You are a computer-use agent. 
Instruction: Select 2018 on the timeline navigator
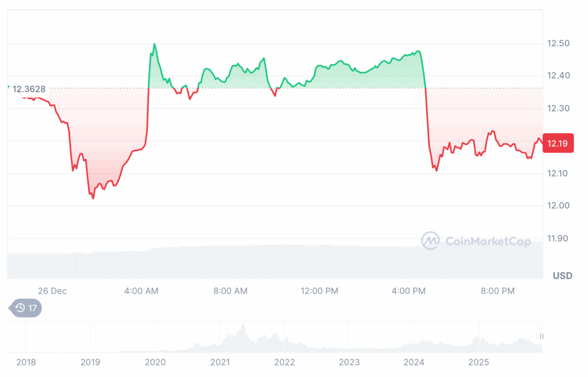point(25,362)
